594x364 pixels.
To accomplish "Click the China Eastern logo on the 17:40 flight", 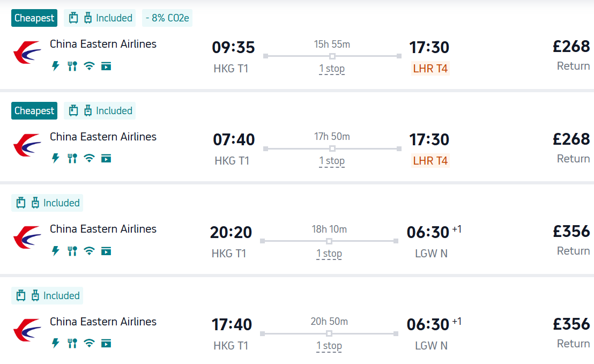I will point(27,330).
